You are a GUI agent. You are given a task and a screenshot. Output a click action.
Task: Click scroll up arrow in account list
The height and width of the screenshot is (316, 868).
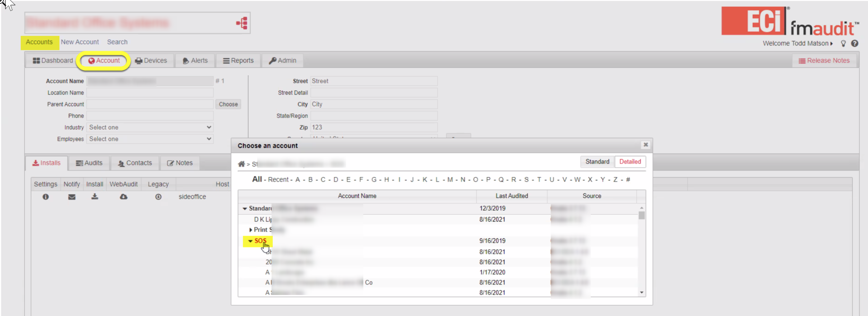tap(641, 208)
